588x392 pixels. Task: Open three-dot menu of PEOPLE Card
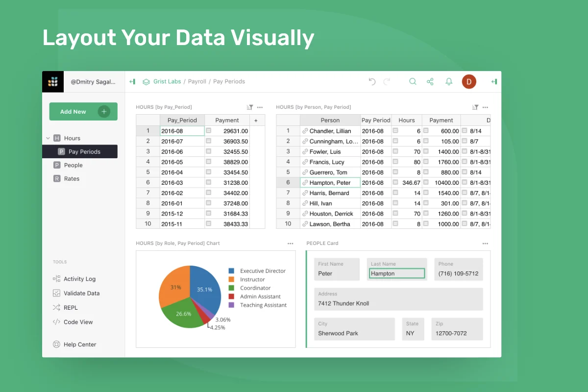[486, 244]
